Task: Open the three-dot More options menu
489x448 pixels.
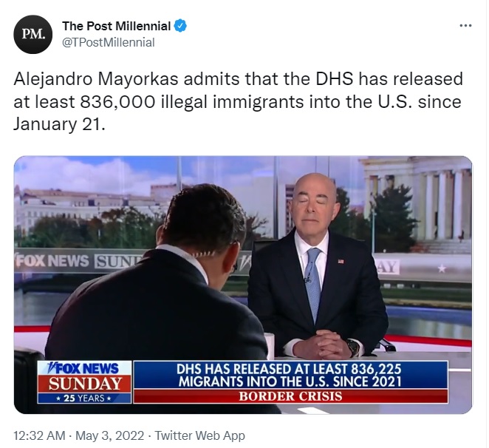Action: click(x=465, y=26)
